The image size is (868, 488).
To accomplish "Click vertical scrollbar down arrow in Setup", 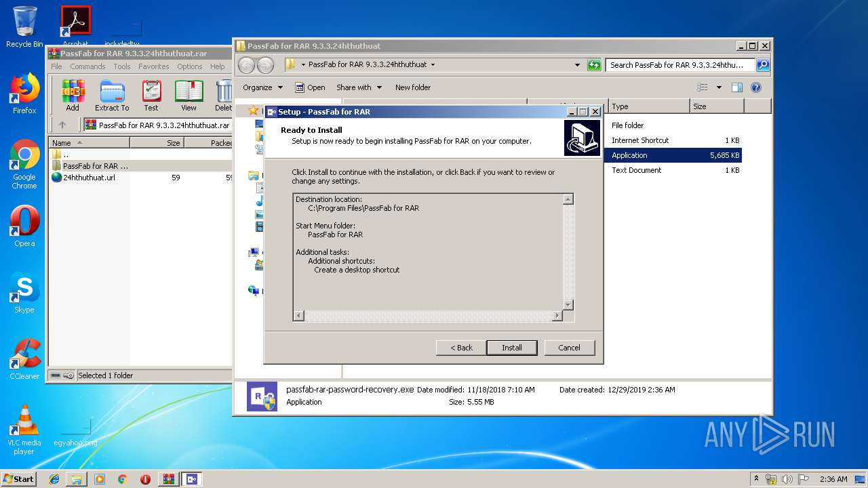I will [568, 305].
